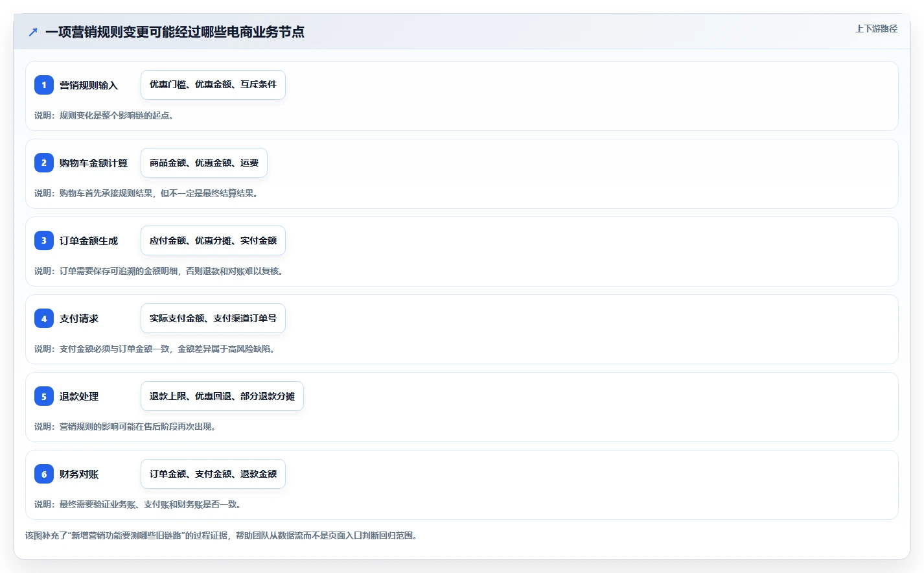Click the 订单金额生成 step label
Screen dimensions: 924x573
[x=89, y=240]
